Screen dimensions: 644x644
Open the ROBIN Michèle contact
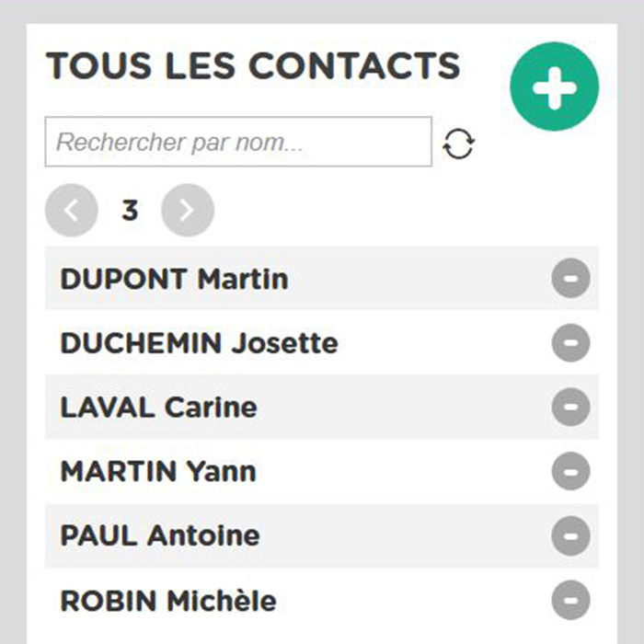[168, 601]
